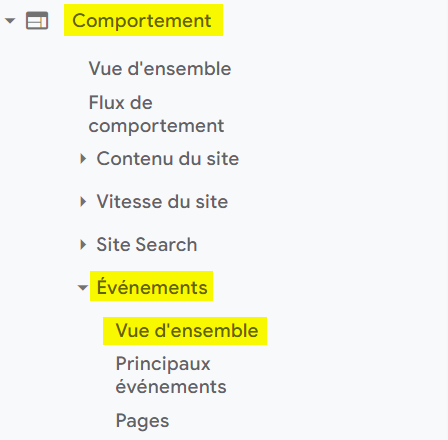Collapse the Comportement section arrow
The width and height of the screenshot is (448, 440).
coord(10,21)
